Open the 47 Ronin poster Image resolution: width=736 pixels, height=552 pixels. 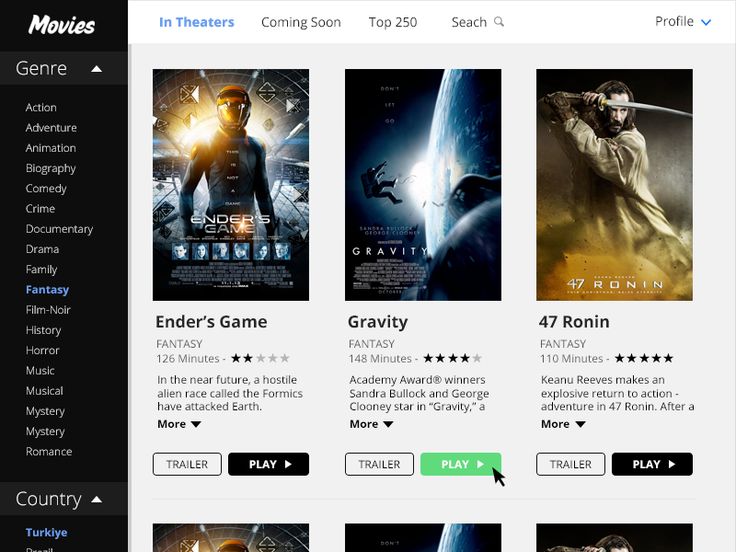click(614, 184)
